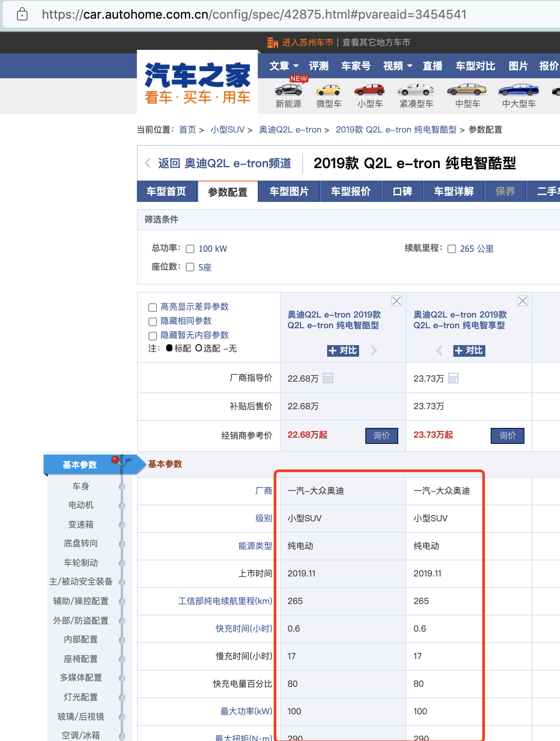Tick the 5座 seat count checkbox
The width and height of the screenshot is (560, 741).
[190, 267]
